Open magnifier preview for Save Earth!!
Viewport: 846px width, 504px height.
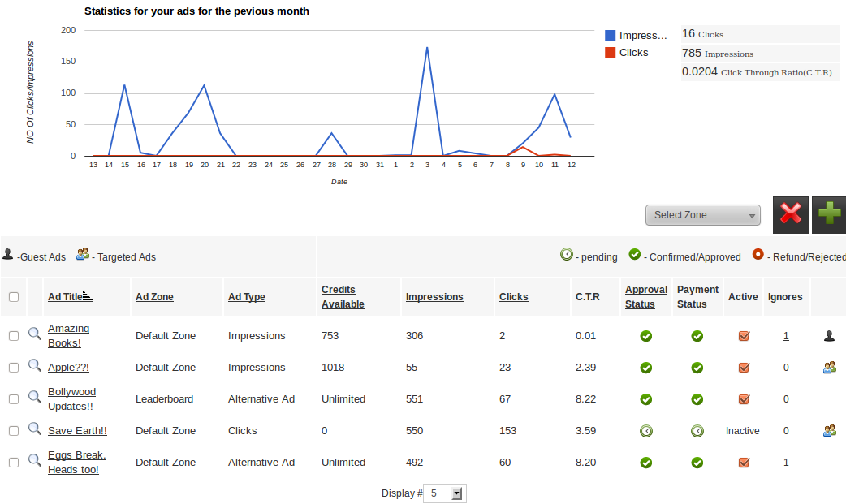coord(34,429)
